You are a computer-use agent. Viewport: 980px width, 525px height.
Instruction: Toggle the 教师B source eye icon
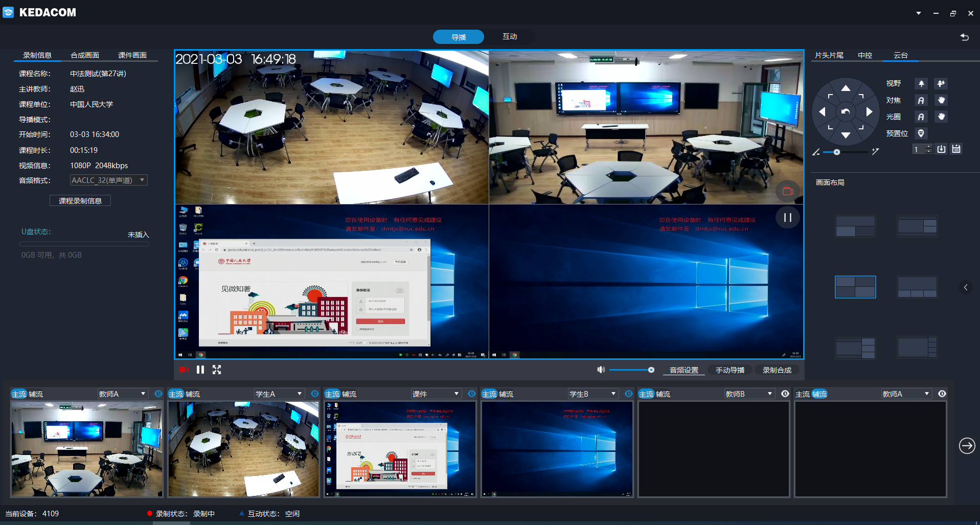[x=785, y=394]
